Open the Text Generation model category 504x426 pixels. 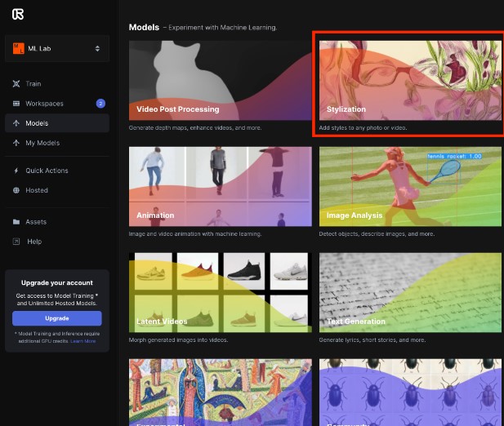coord(410,292)
